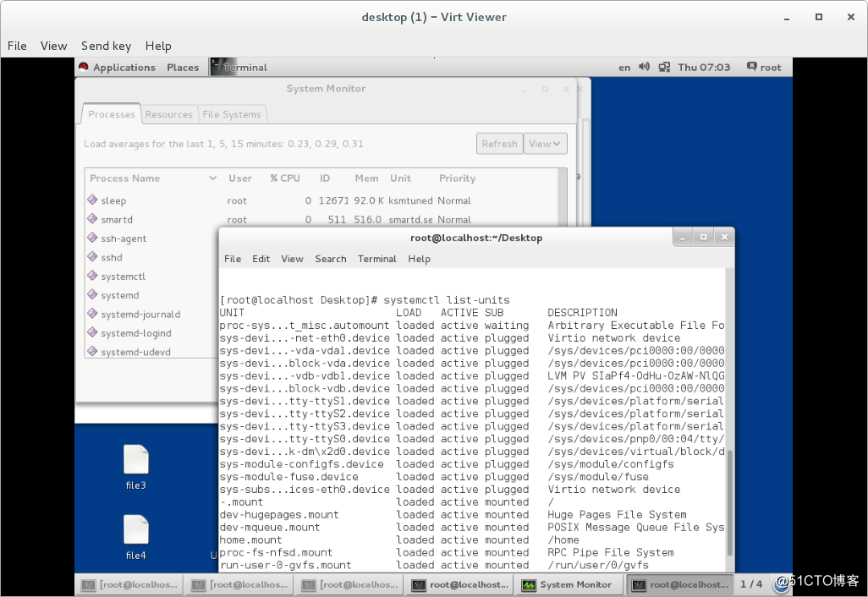The width and height of the screenshot is (868, 597).
Task: Select the systemd-journald process icon
Action: (92, 313)
